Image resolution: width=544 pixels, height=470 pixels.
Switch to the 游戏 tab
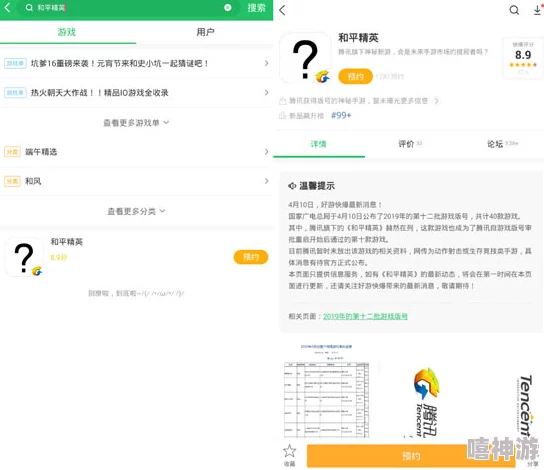(x=67, y=32)
